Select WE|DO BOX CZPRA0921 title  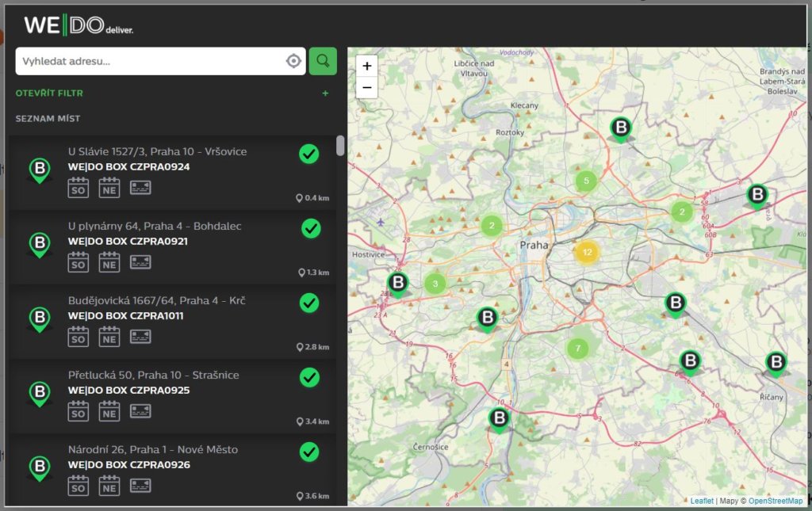pos(128,241)
